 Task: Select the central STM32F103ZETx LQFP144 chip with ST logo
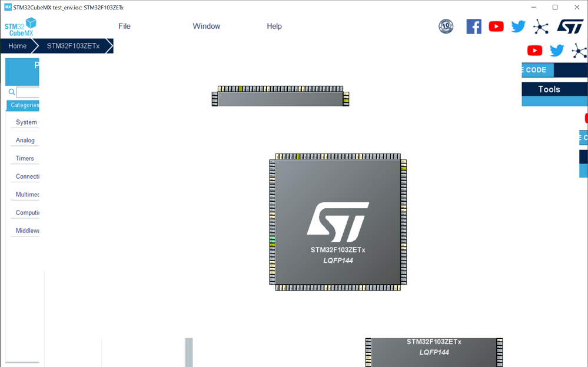coord(338,222)
